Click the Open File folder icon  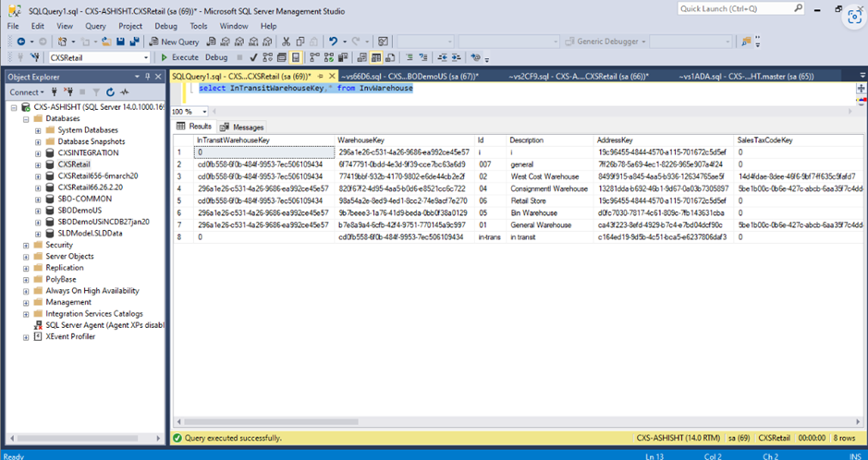(x=106, y=42)
